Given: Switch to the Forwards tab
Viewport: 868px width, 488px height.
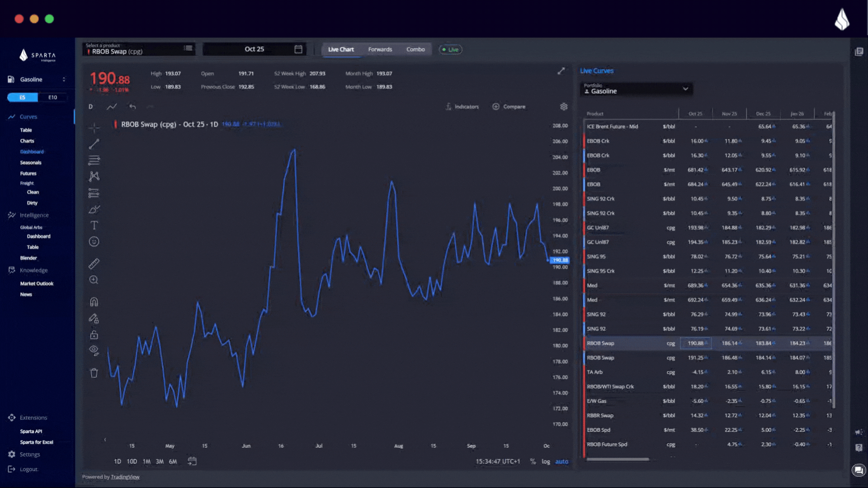Looking at the screenshot, I should [380, 50].
